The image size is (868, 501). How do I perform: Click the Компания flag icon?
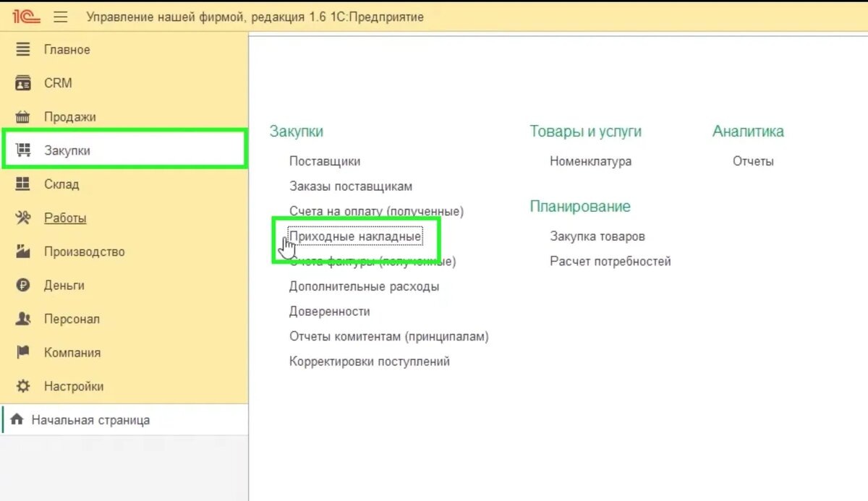tap(24, 353)
